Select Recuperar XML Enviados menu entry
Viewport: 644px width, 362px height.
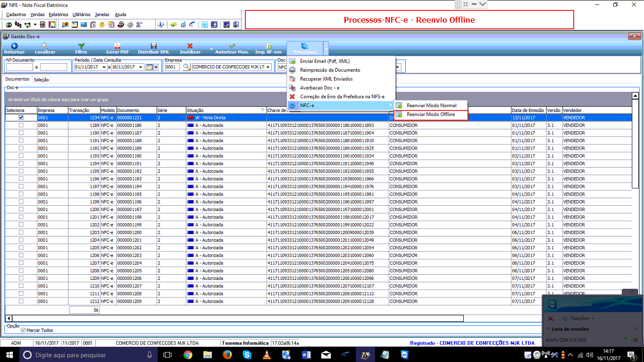(x=341, y=79)
